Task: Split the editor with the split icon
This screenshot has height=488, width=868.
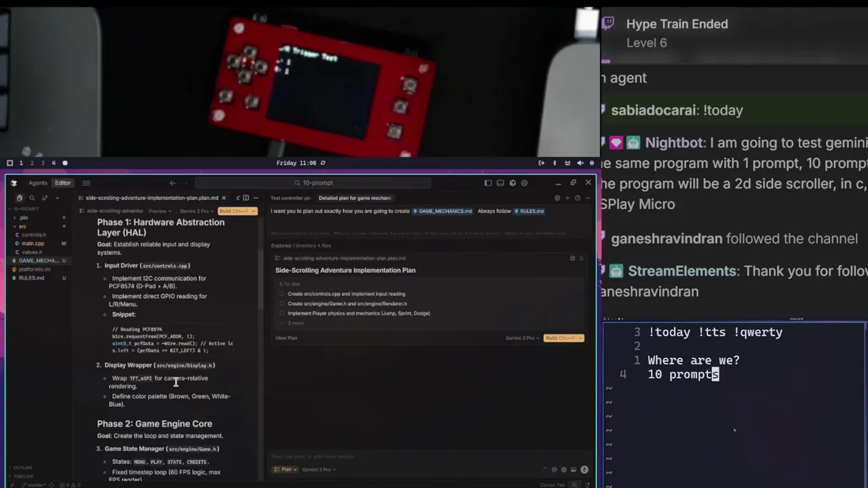Action: [x=245, y=198]
